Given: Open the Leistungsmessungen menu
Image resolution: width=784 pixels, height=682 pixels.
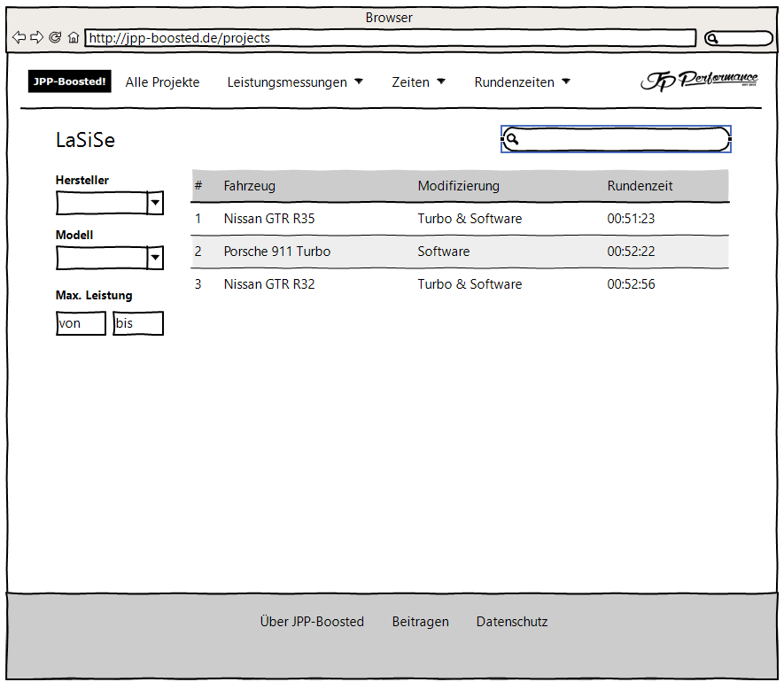Looking at the screenshot, I should point(295,82).
